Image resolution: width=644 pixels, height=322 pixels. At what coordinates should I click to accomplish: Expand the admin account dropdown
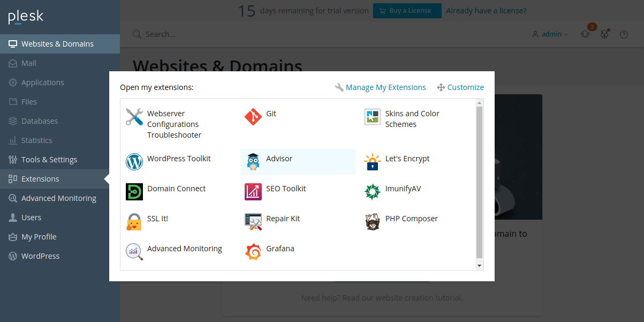tap(551, 34)
